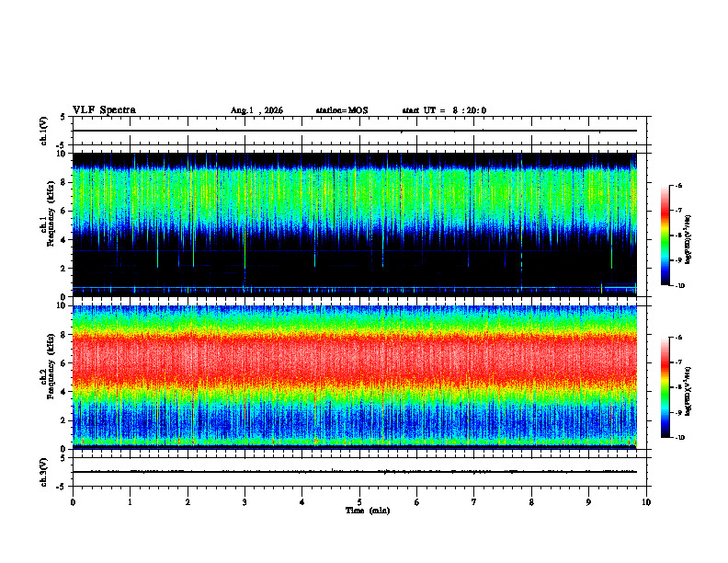Click ch.1 frequency tick label "8"
Screen dimensions: 728x563
[x=64, y=182]
